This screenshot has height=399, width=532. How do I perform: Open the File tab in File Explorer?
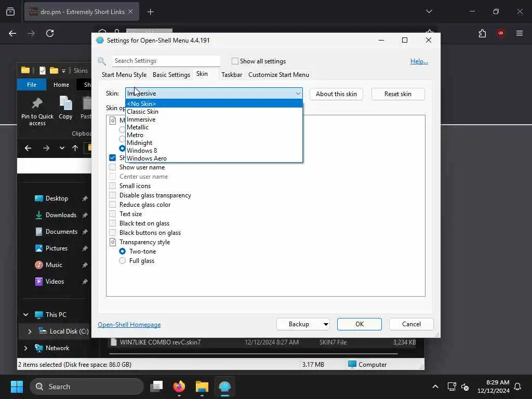pos(32,85)
